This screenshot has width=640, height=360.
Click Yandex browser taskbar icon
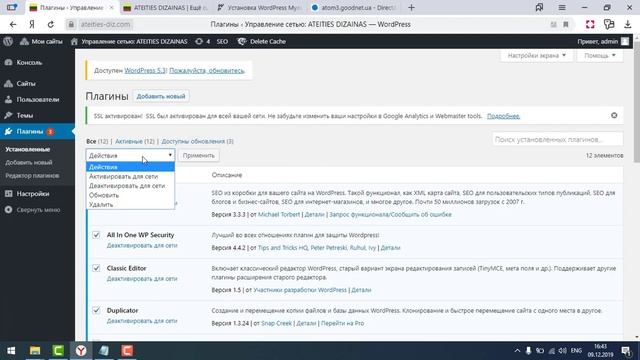click(81, 351)
